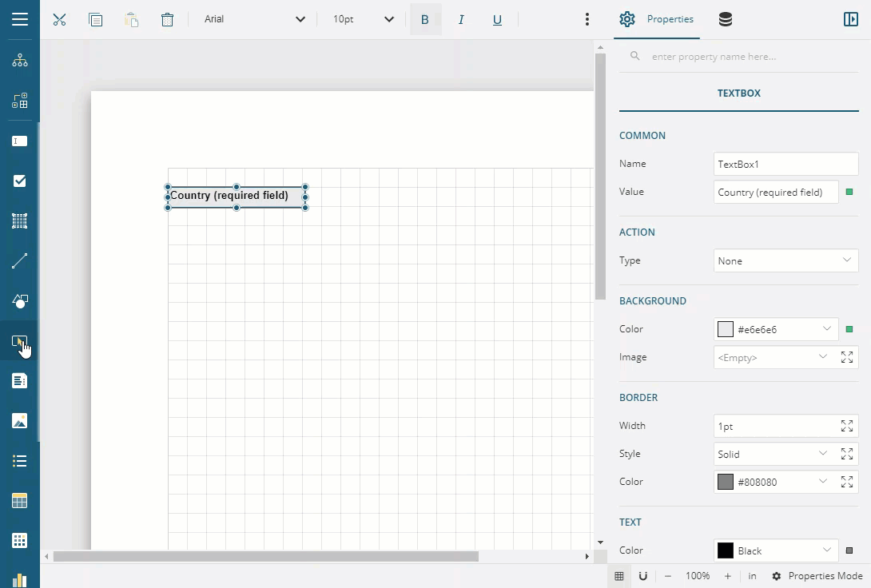Select the Image tool in sidebar

point(20,421)
